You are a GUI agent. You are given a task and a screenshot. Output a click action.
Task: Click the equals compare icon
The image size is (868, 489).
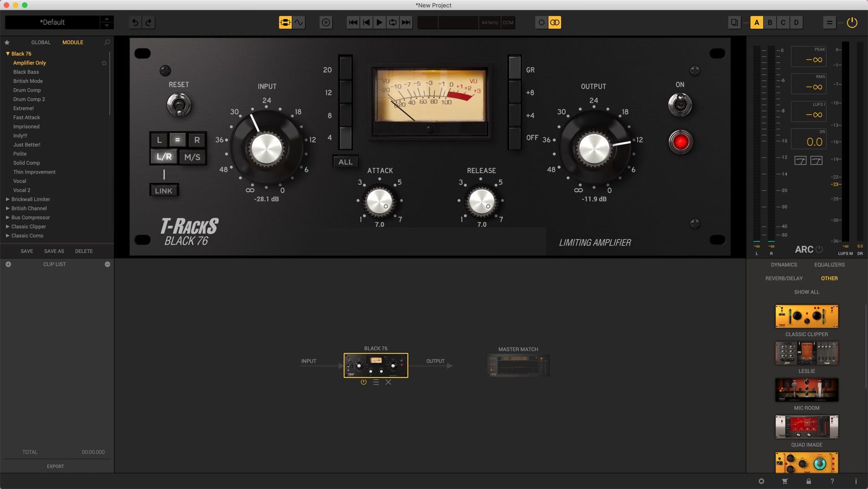point(829,22)
